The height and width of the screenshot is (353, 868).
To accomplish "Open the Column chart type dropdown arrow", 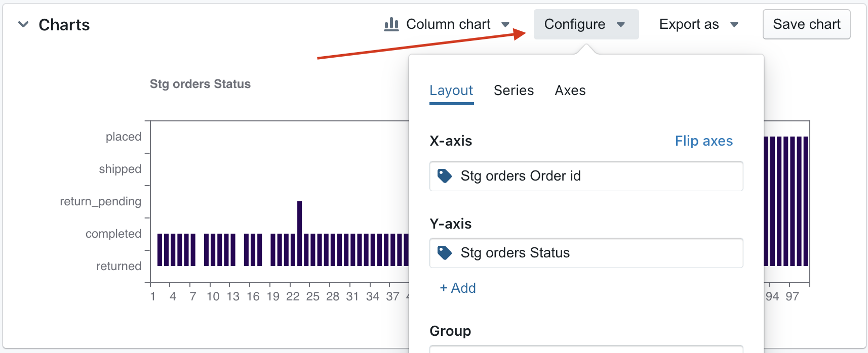I will point(505,24).
